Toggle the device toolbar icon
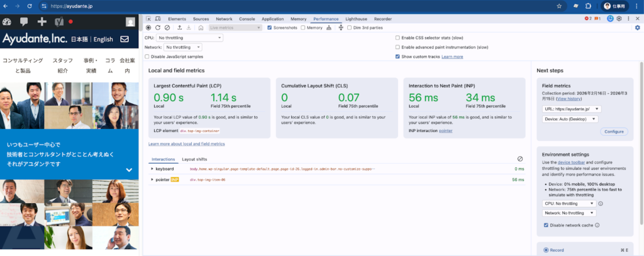 [158, 19]
